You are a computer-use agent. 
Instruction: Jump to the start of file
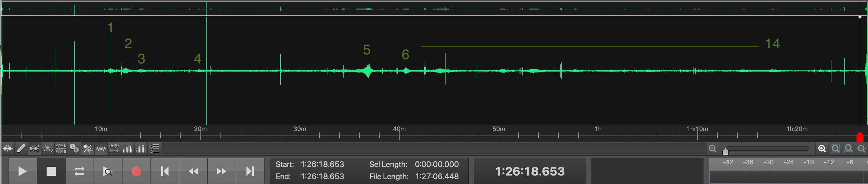pos(165,171)
